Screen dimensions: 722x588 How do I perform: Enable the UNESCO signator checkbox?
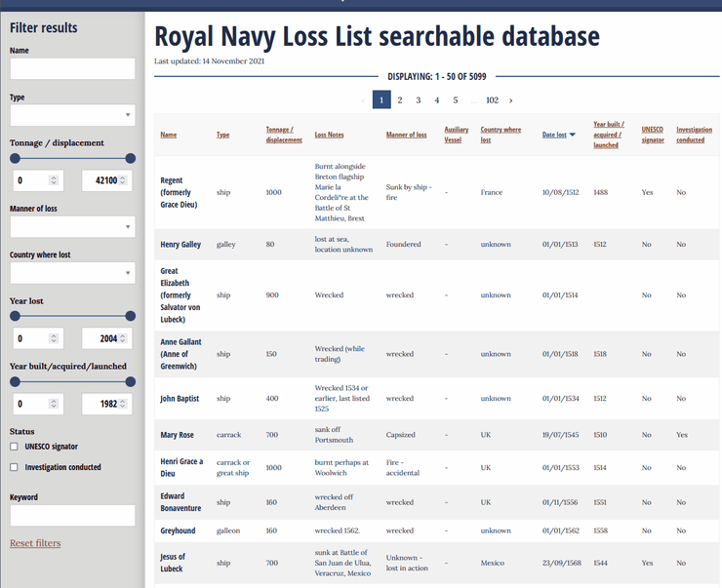tap(14, 447)
